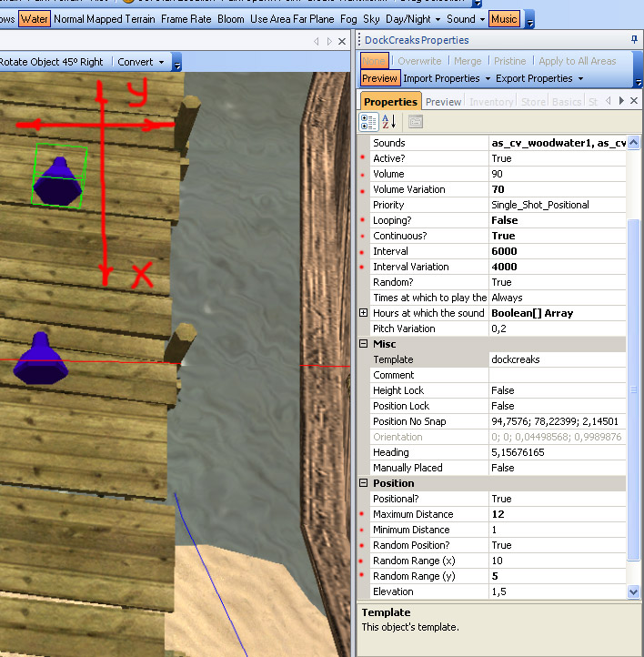Select the lower blue sound object on dock

click(40, 358)
